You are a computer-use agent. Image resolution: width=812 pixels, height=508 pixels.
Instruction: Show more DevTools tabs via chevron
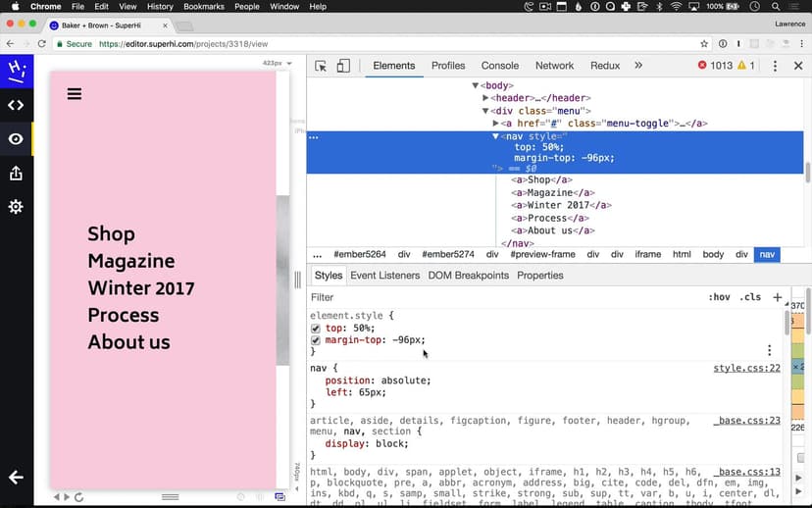pyautogui.click(x=638, y=66)
